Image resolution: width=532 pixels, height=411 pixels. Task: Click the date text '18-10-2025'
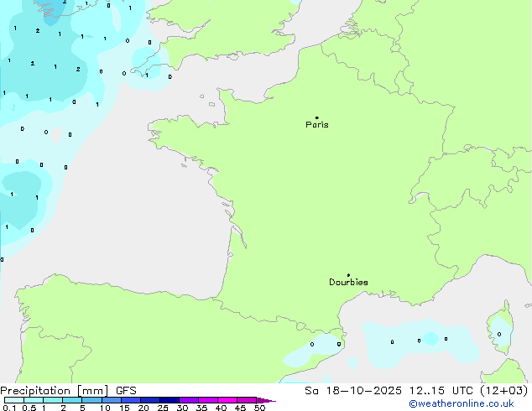pyautogui.click(x=363, y=391)
